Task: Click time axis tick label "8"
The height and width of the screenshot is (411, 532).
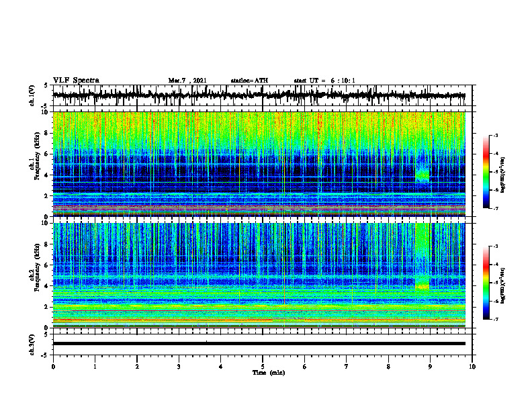Action: click(x=388, y=367)
